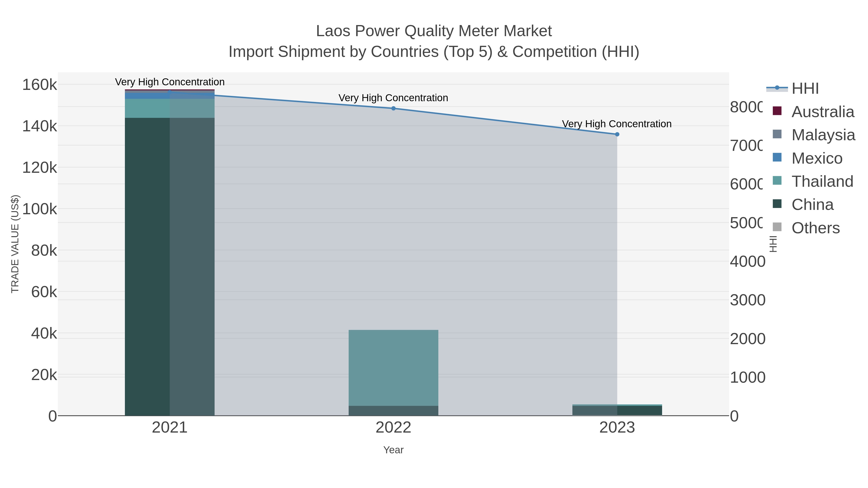Click the 20k y-axis tick label
868x488 pixels.
tap(44, 375)
